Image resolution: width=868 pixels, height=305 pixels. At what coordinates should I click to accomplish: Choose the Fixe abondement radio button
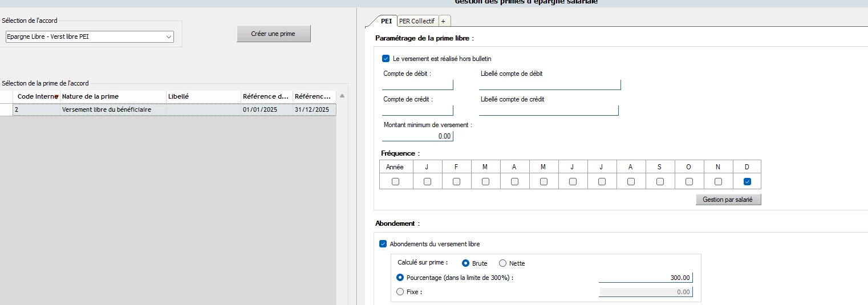point(400,292)
